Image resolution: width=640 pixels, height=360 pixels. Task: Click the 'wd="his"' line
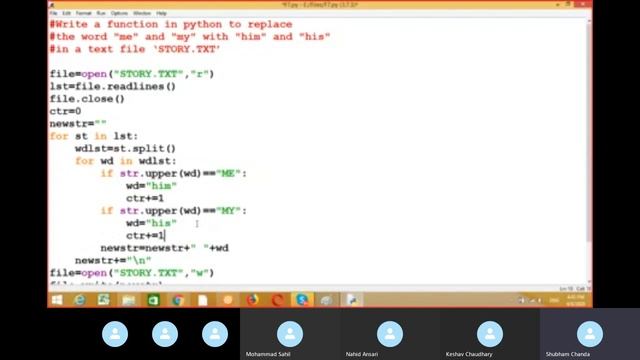pyautogui.click(x=151, y=223)
